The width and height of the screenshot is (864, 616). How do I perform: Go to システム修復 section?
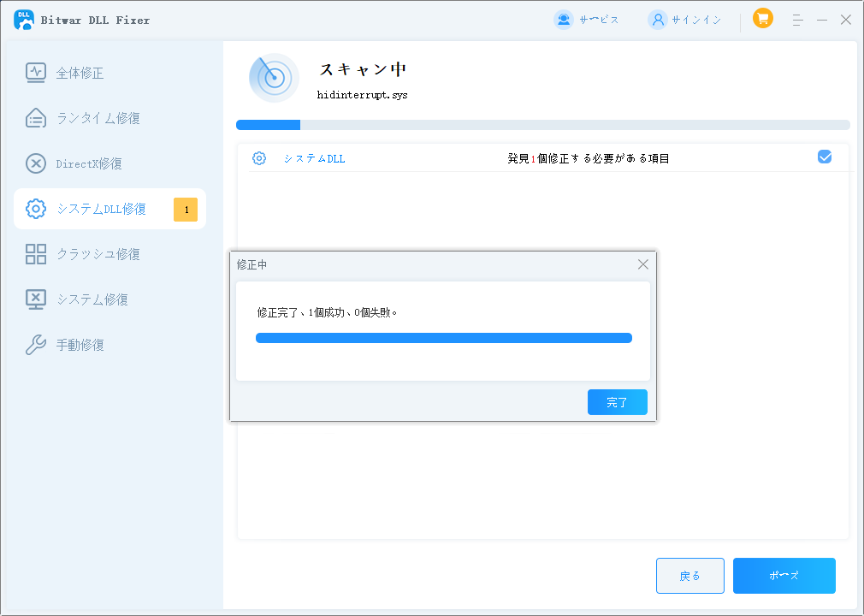(92, 299)
